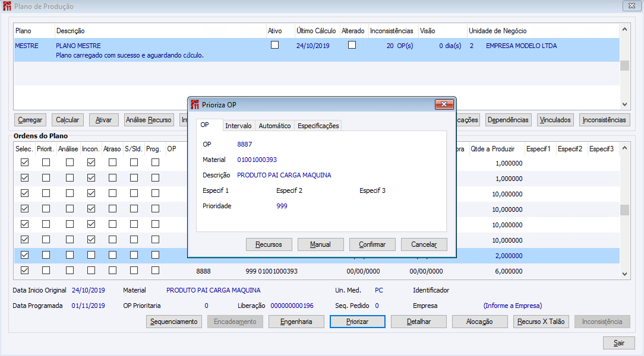Click the Plano de Produção window icon

point(7,6)
